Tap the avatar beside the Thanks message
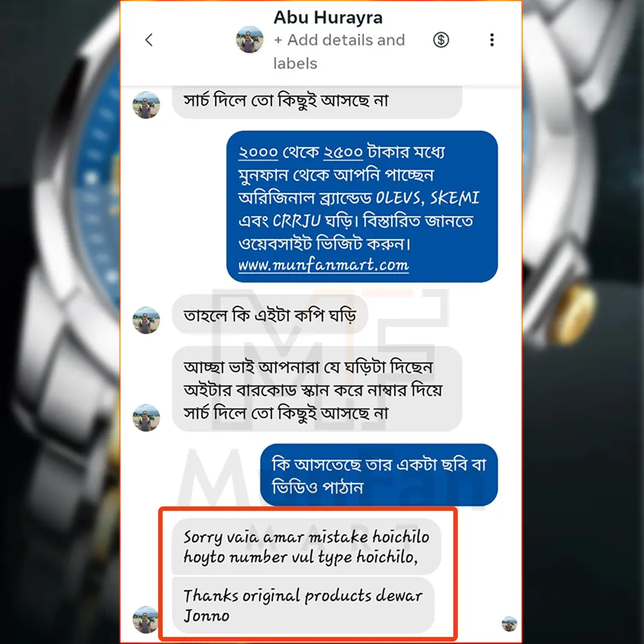 145,620
